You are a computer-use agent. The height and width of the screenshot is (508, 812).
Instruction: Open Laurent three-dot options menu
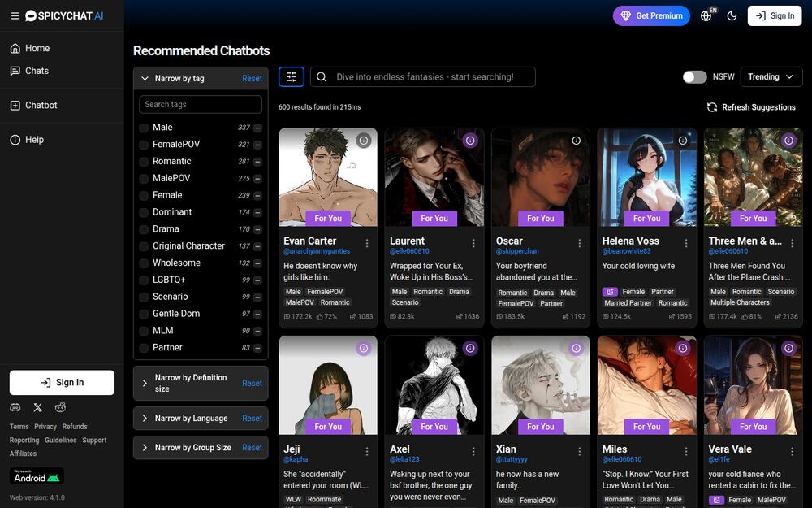pos(473,243)
